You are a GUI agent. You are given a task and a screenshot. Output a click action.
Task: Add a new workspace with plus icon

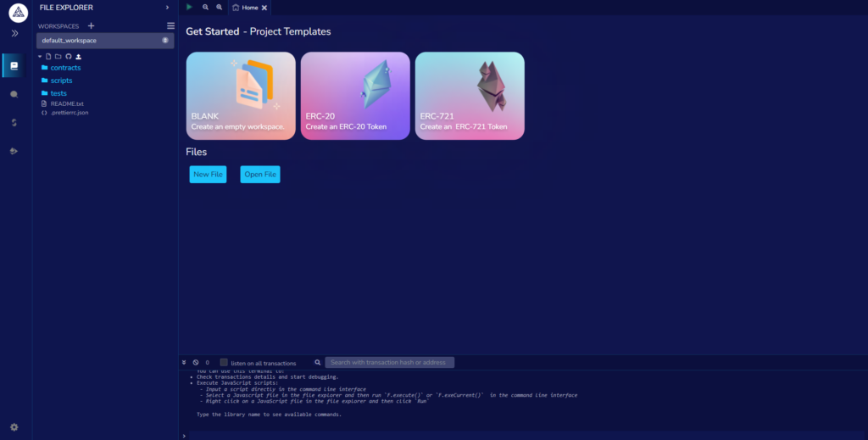click(91, 25)
